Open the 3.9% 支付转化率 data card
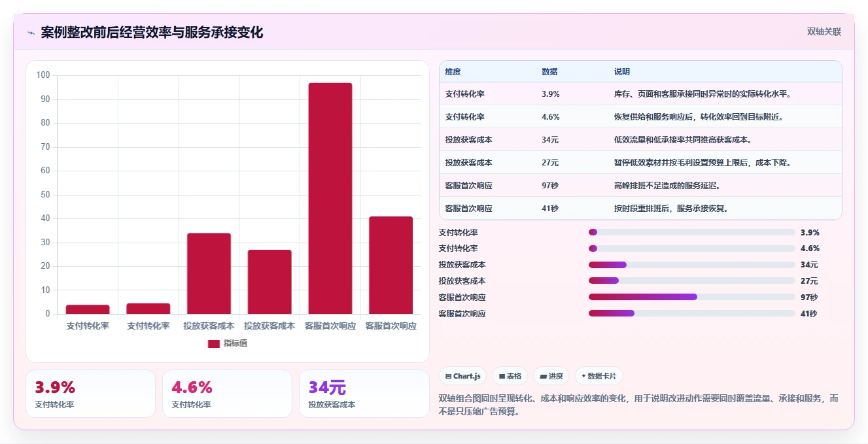 90,394
